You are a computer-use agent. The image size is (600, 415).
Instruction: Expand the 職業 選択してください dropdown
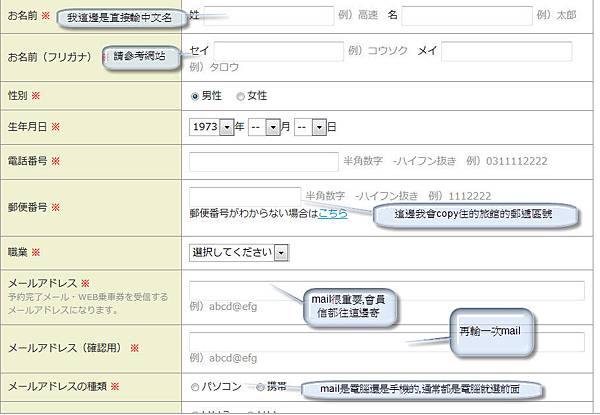pos(239,253)
